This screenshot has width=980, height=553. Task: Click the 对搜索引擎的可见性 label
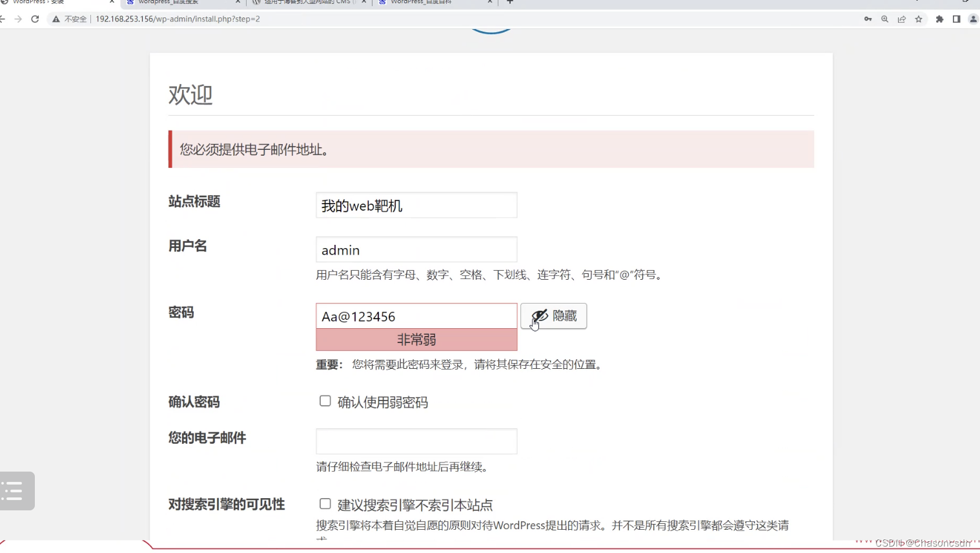227,505
